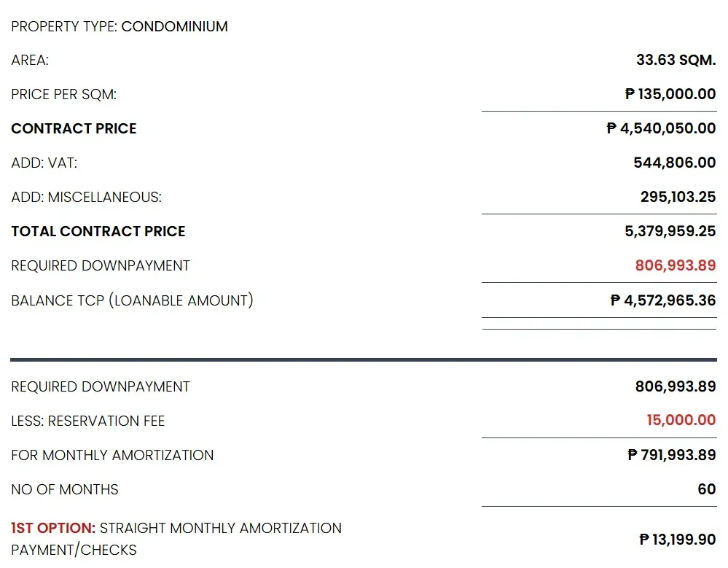Click the TOTAL CONTRACT PRICE heading
This screenshot has width=728, height=568.
coord(98,231)
